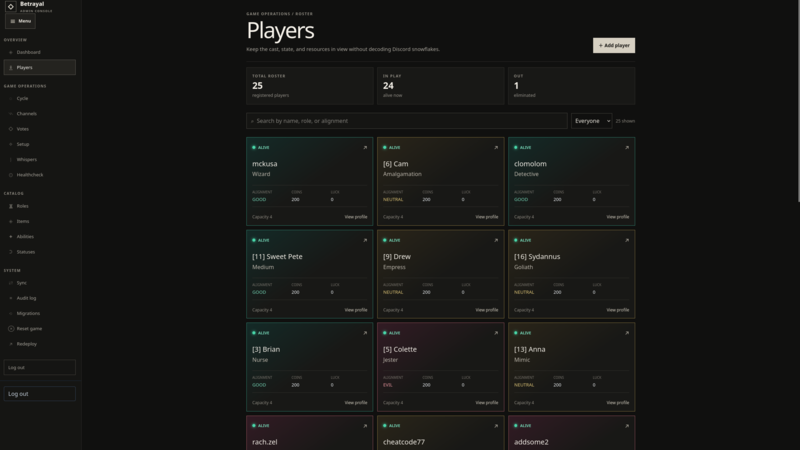Open the Setup page
800x450 pixels.
[x=39, y=144]
